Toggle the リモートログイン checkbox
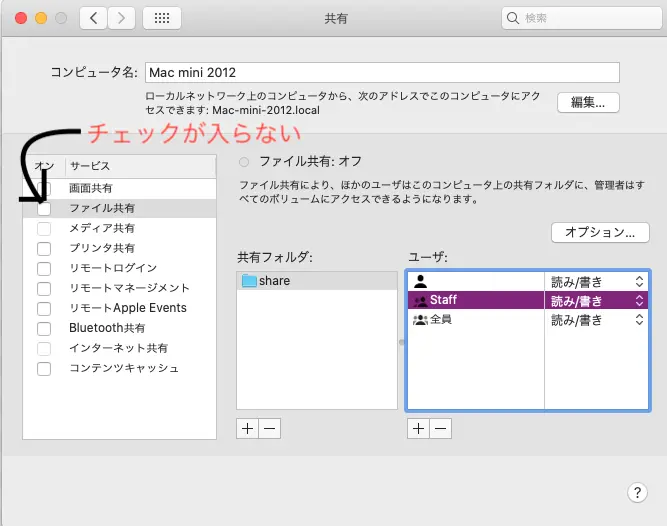The image size is (667, 526). click(44, 268)
